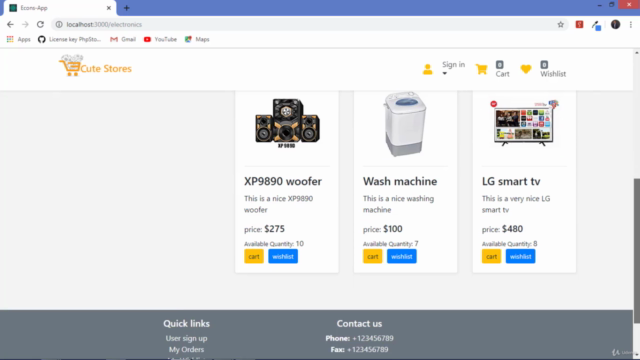Screen dimensions: 640x360
Task: Open the Chrome three-dot menu
Action: click(x=631, y=24)
